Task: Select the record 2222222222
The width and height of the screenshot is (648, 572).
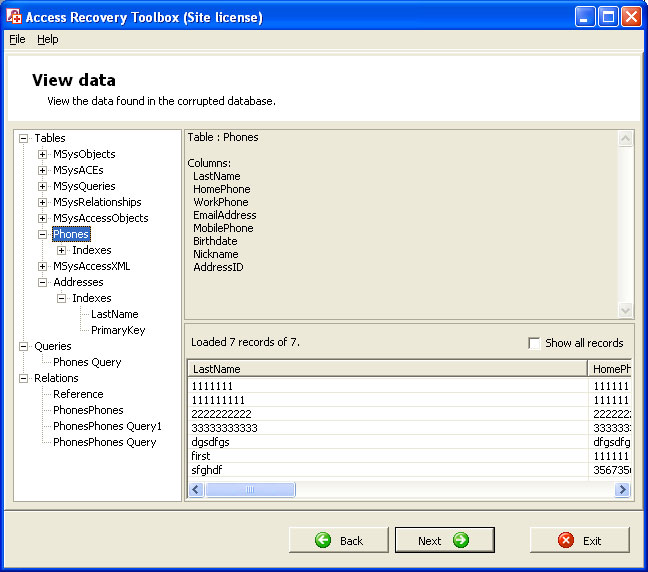Action: 388,414
